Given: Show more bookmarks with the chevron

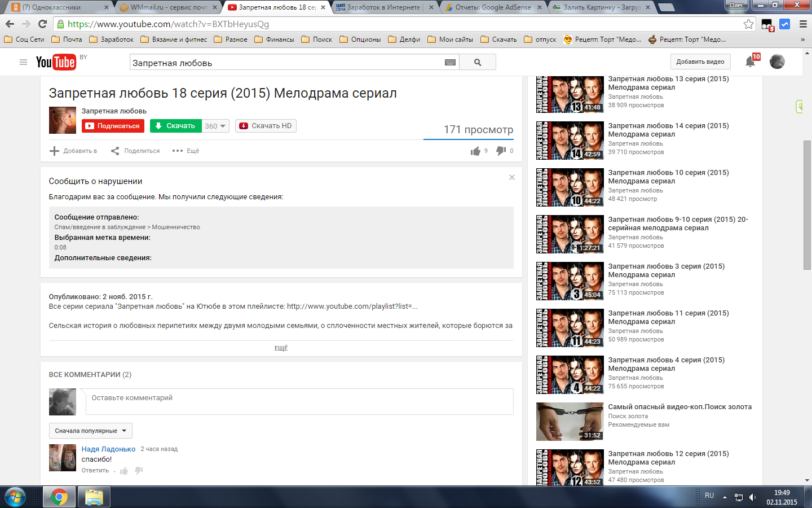Looking at the screenshot, I should (802, 40).
